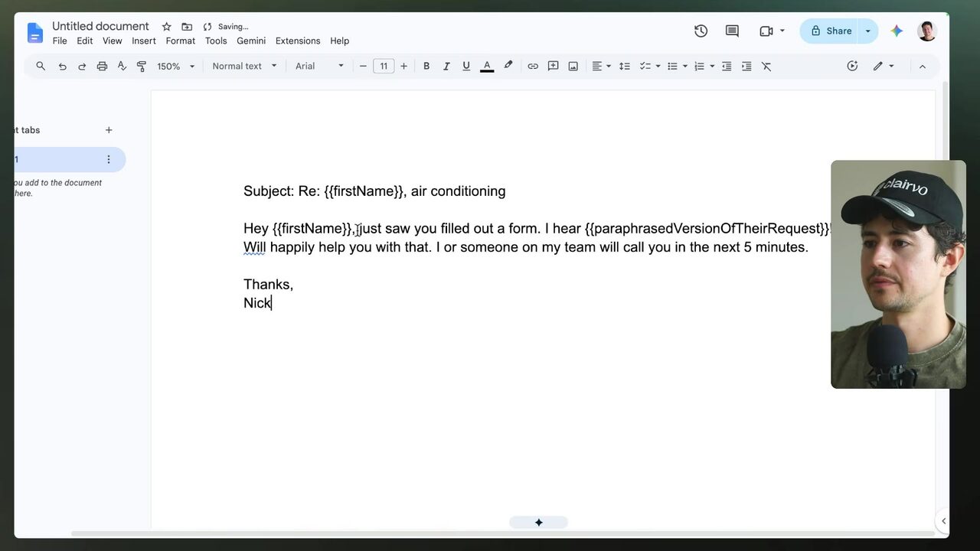Image resolution: width=980 pixels, height=551 pixels.
Task: Open the Format menu
Action: 181,41
